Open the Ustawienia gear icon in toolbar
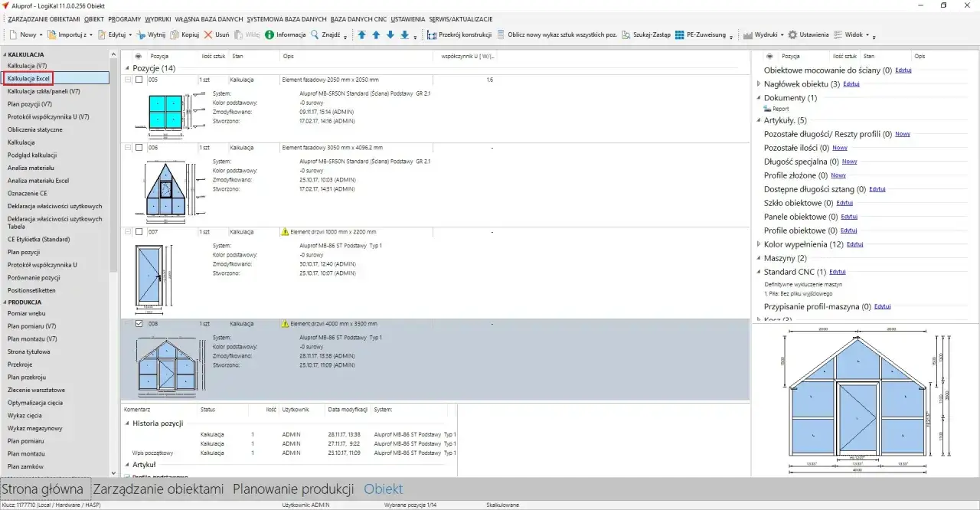Image resolution: width=980 pixels, height=510 pixels. [792, 34]
